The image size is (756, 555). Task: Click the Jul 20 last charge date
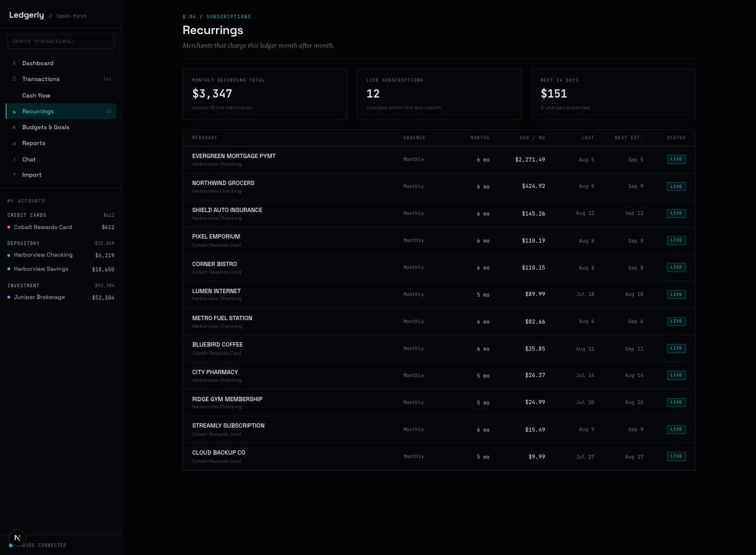tap(585, 402)
